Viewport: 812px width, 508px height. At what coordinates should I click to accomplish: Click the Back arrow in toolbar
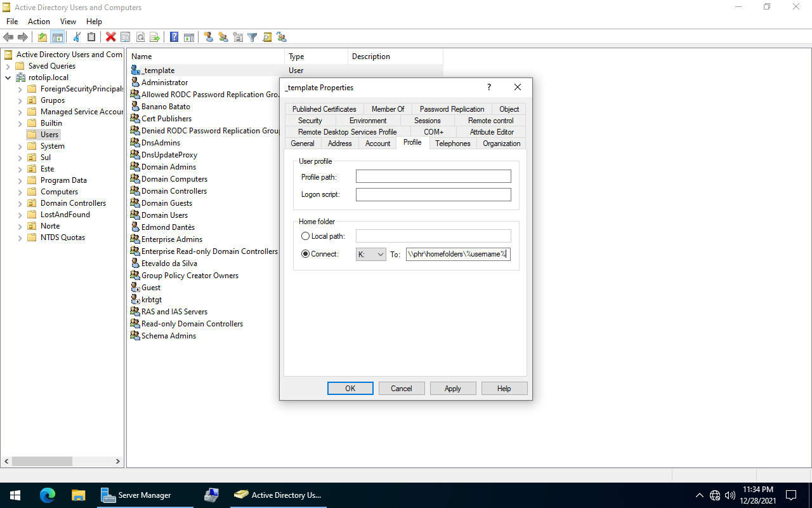[8, 37]
